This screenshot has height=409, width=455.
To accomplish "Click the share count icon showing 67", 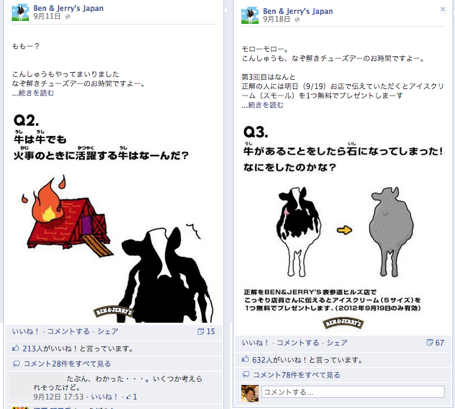I will coord(430,343).
